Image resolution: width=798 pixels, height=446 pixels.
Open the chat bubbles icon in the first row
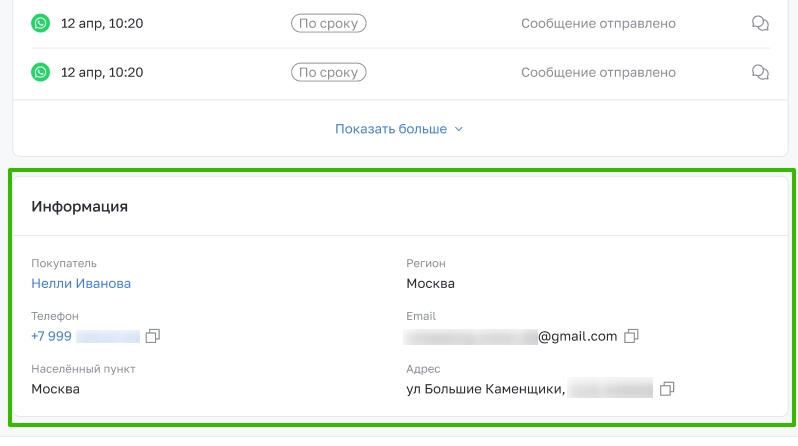click(760, 23)
